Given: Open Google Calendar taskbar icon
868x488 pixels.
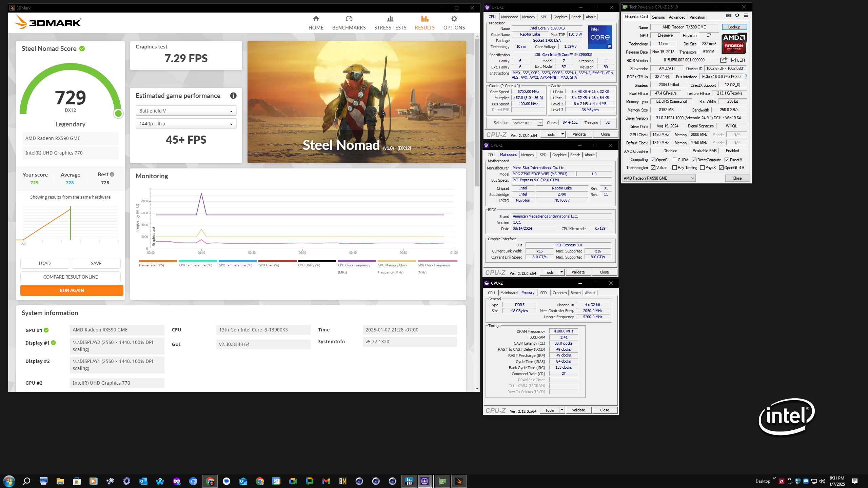Looking at the screenshot, I should [x=276, y=481].
